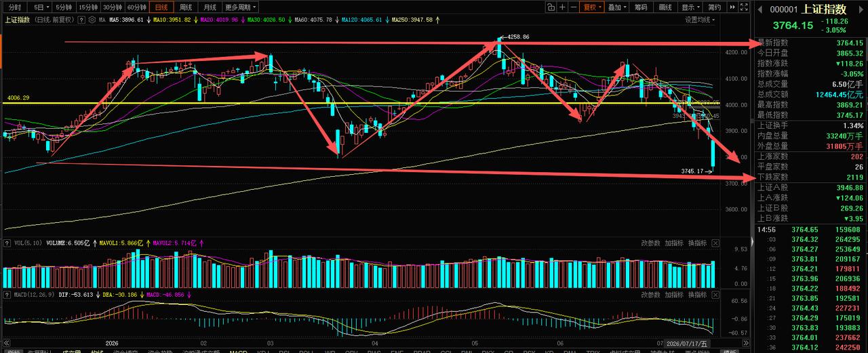Viewport: 868px width, 353px height.
Task: Click the 14:56 tick row
Action: [810, 230]
